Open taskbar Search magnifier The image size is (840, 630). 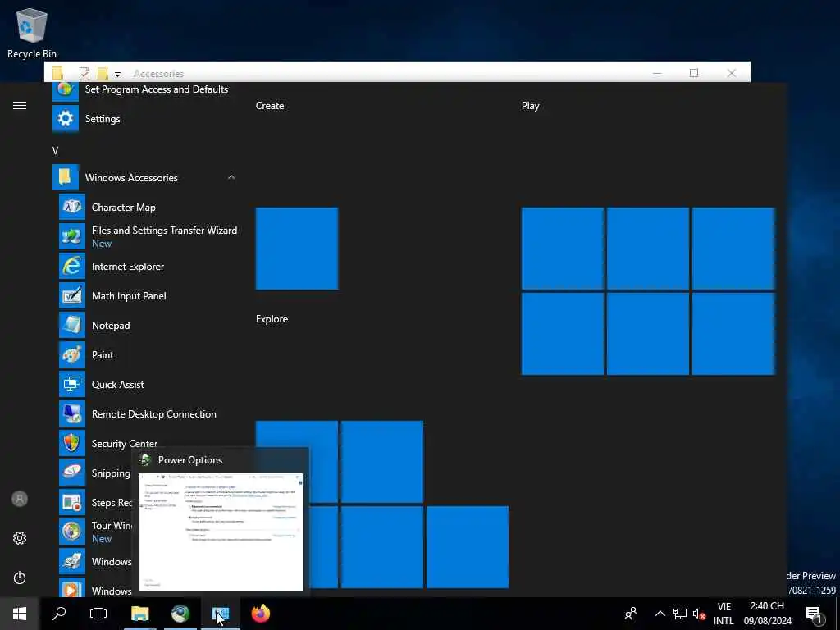tap(59, 614)
